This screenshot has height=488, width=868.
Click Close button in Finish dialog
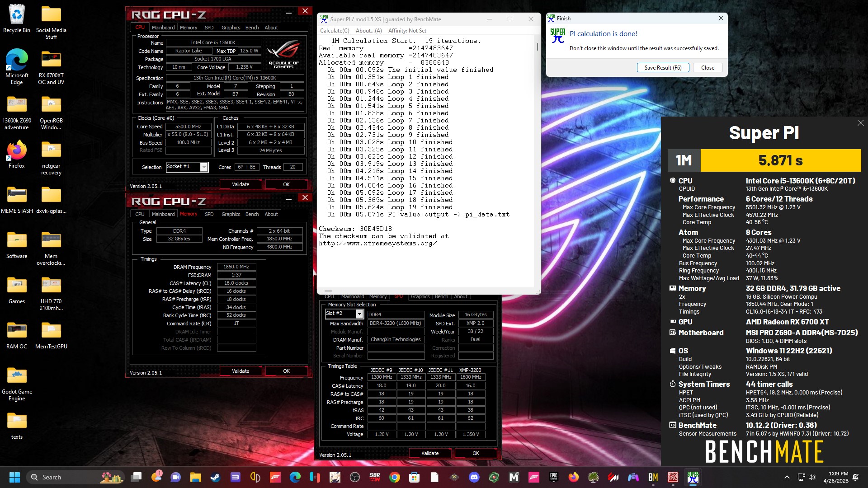click(708, 68)
